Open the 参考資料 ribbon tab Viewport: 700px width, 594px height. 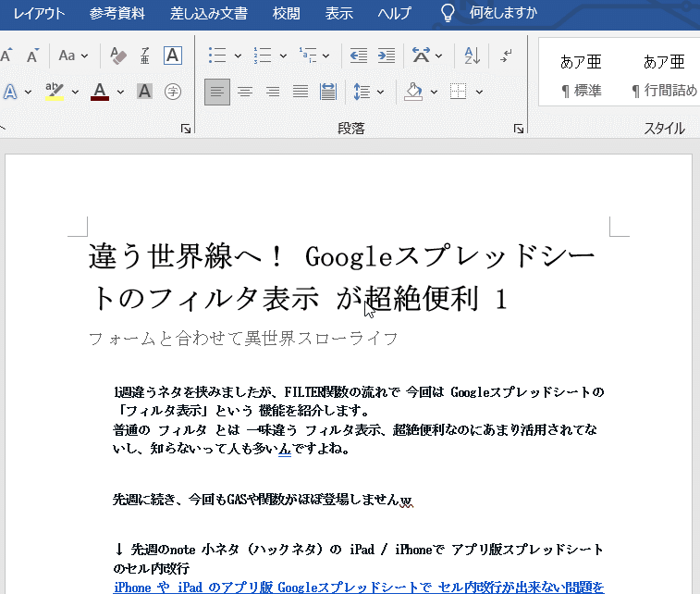click(x=117, y=13)
